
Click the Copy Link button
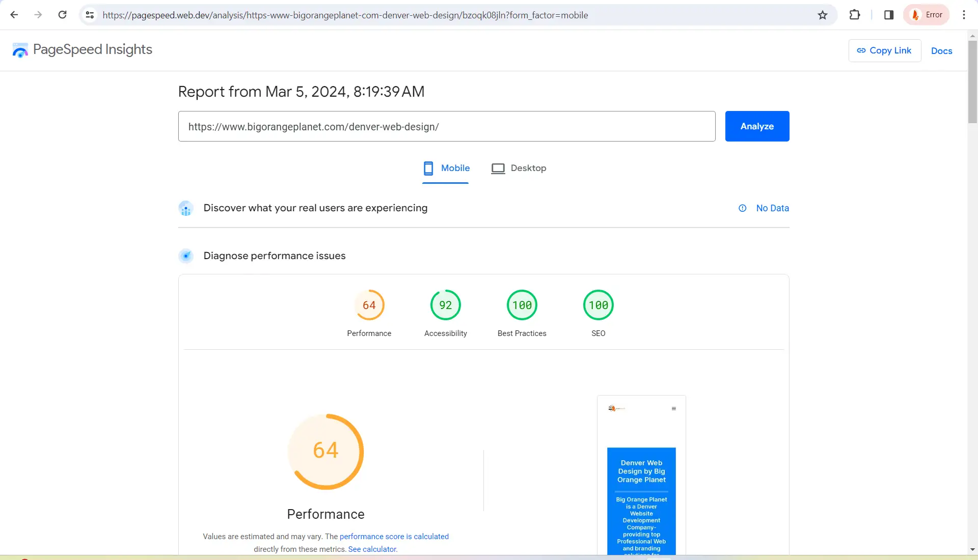pos(885,50)
